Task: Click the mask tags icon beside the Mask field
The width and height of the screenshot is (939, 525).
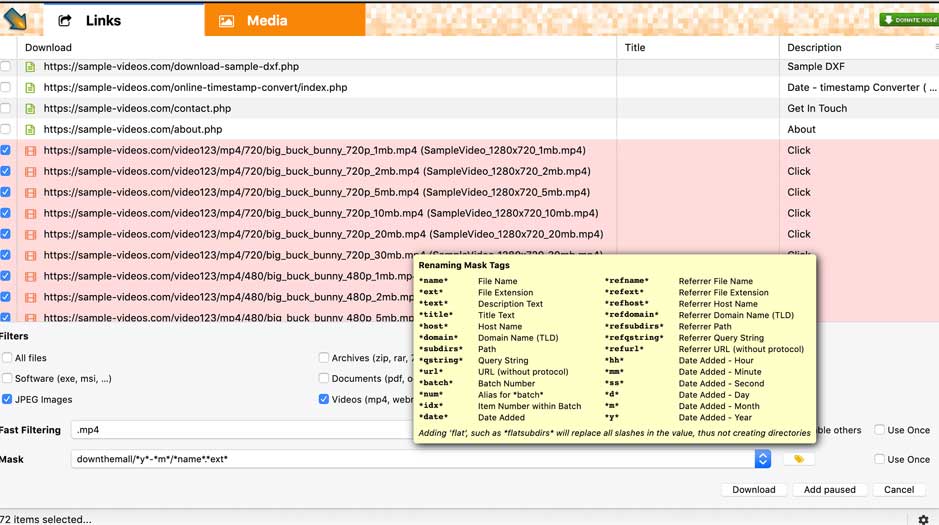Action: pos(798,459)
